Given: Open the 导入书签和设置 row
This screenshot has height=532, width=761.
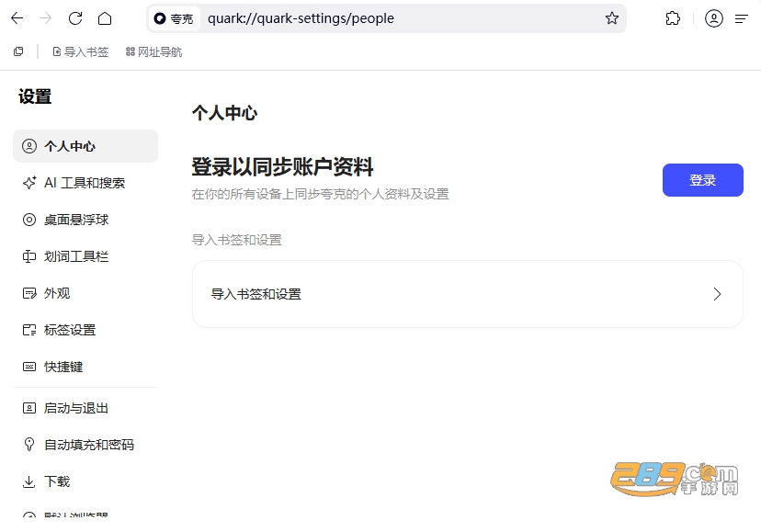Looking at the screenshot, I should [468, 294].
